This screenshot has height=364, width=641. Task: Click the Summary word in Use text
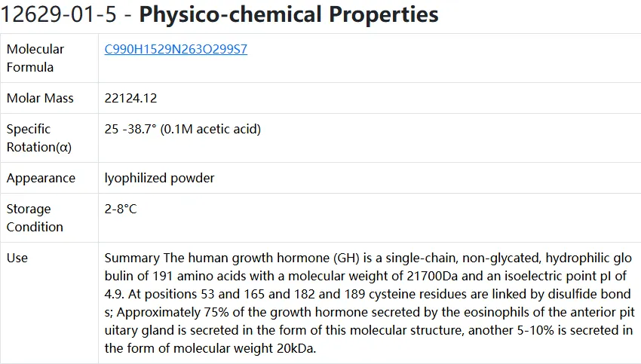point(132,258)
